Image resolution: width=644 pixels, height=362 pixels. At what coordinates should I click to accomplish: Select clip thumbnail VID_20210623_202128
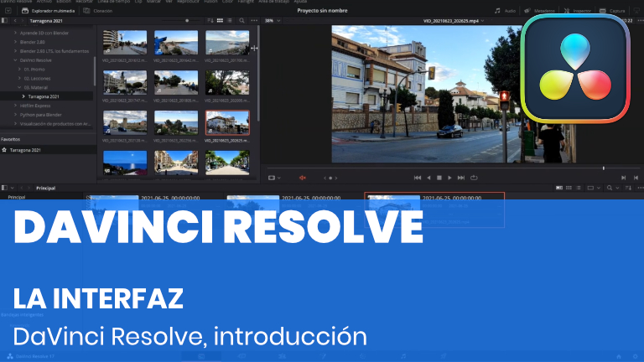(x=125, y=122)
